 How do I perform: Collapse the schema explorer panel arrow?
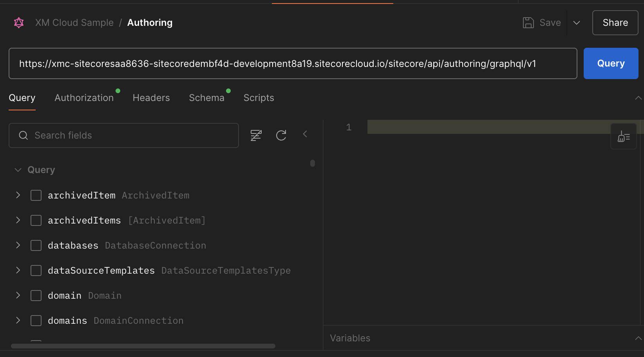[305, 134]
